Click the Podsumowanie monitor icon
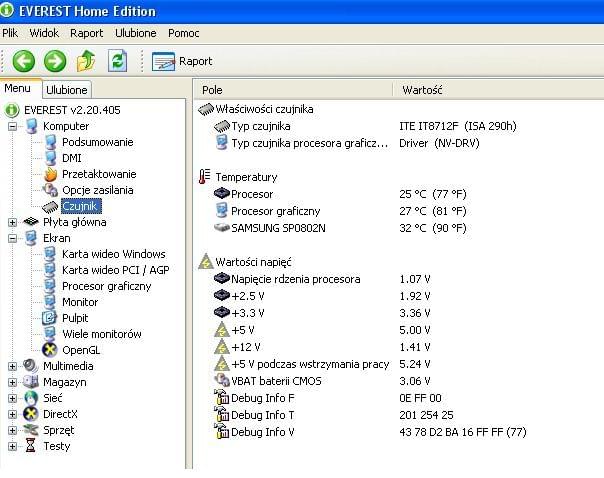The width and height of the screenshot is (604, 478). click(x=50, y=142)
